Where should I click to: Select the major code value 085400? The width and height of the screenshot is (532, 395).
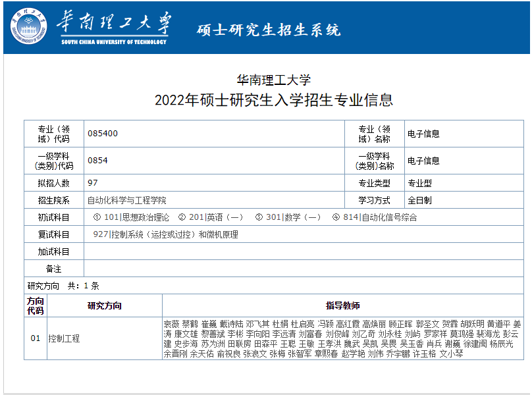point(103,134)
